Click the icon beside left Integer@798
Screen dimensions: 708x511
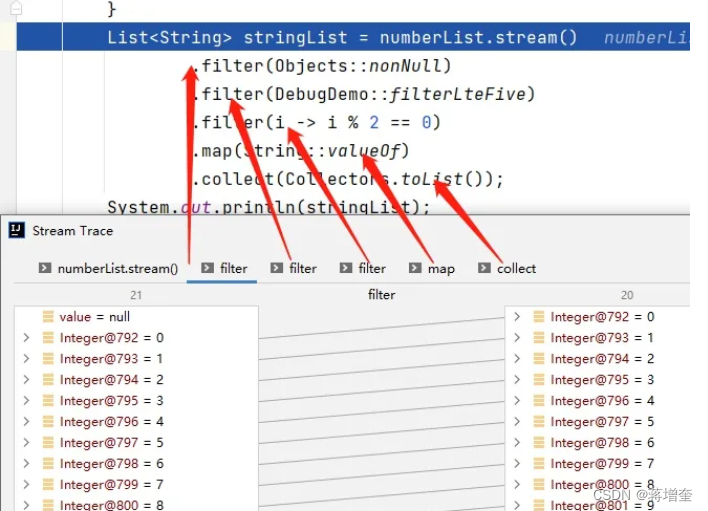[48, 464]
